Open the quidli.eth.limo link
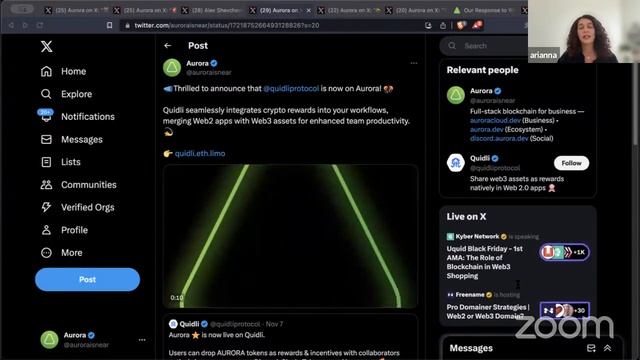 point(200,153)
